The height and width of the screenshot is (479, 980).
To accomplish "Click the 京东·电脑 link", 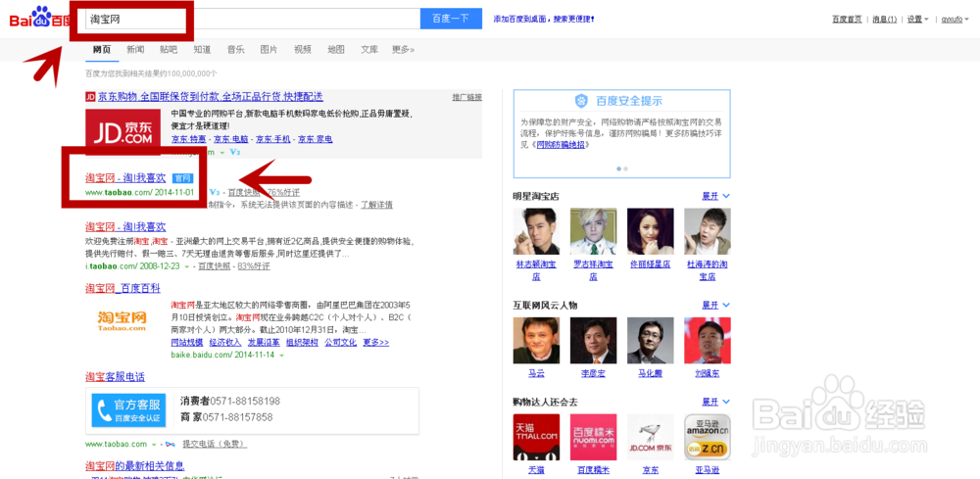I will pyautogui.click(x=231, y=139).
